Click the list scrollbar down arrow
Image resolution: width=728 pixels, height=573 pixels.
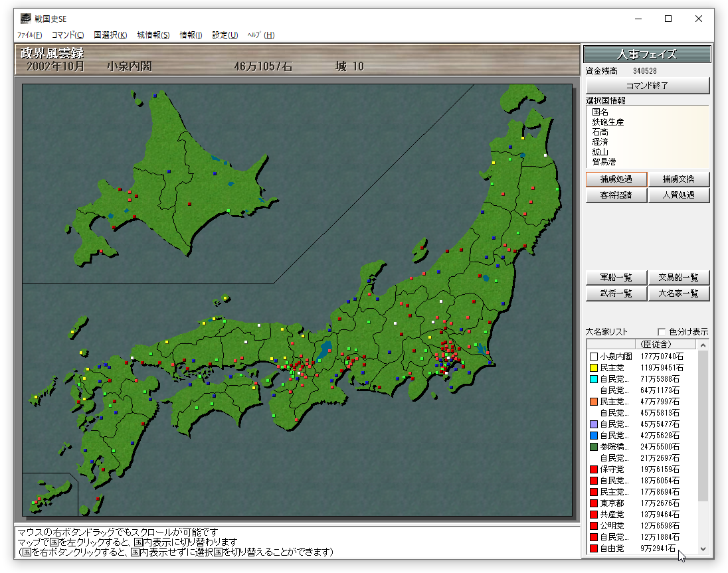(703, 550)
